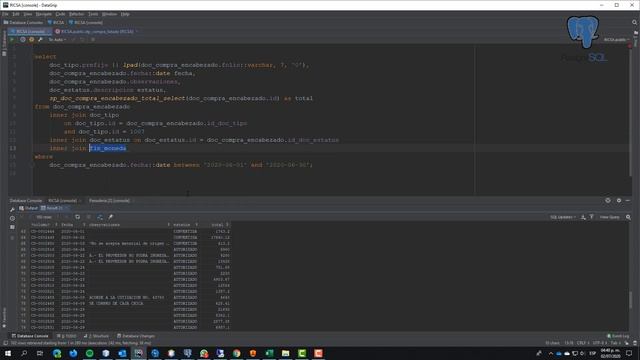Viewport: 640px width, 360px height.
Task: Open Task View from the taskbar
Action: point(40,353)
